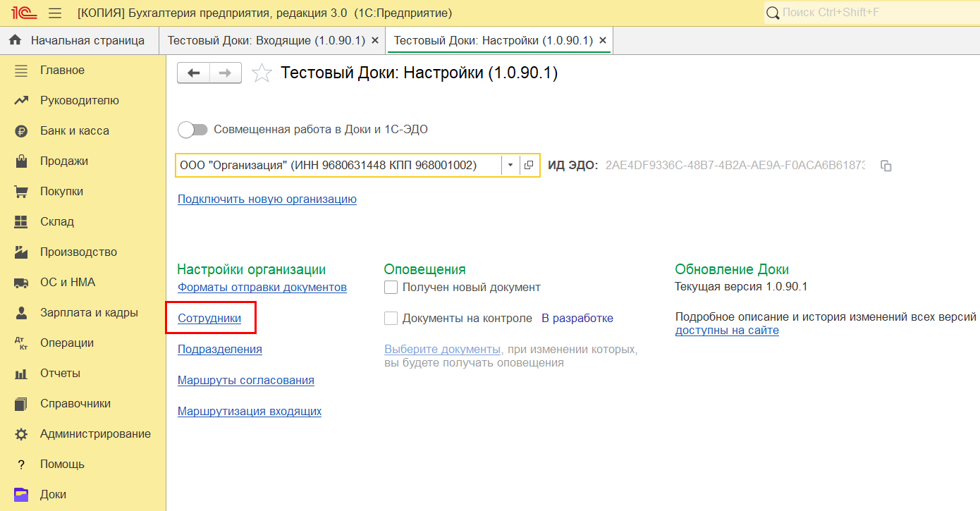
Task: Go back with left arrow
Action: [x=193, y=73]
